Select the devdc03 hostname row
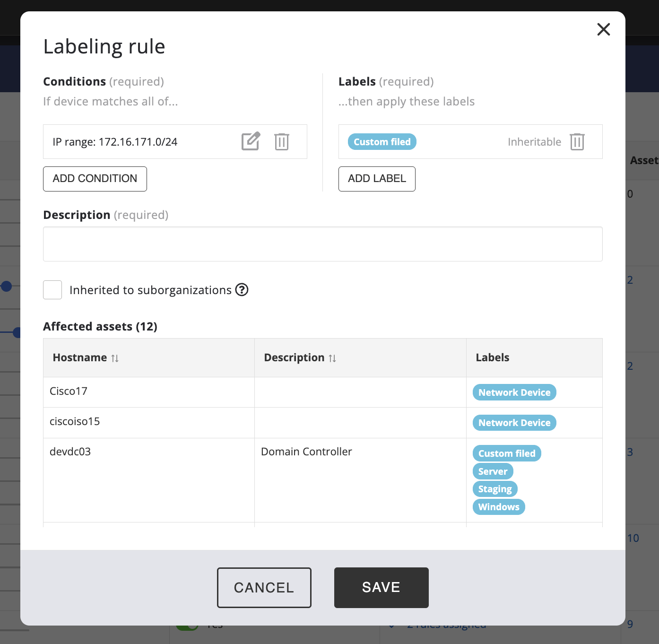Screen dimensions: 659x644 tap(70, 452)
